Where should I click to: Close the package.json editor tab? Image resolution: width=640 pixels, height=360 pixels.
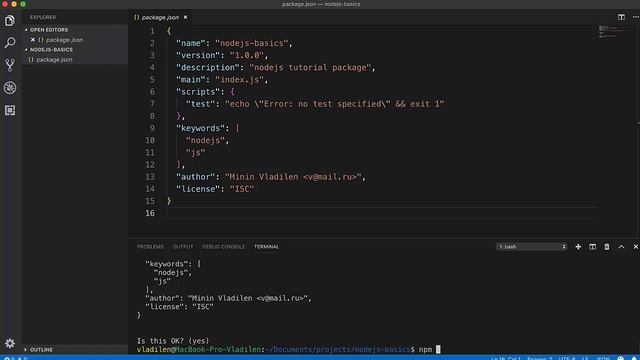pos(185,17)
